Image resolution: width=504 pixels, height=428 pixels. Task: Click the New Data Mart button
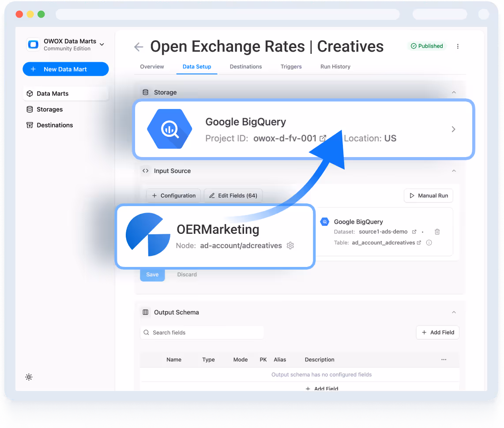pos(66,69)
